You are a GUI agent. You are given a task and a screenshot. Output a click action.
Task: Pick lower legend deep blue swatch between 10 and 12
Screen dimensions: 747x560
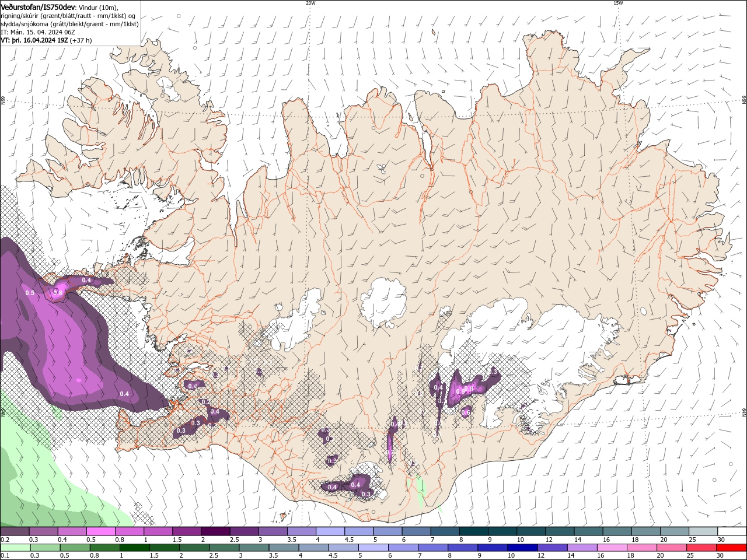[x=523, y=548]
